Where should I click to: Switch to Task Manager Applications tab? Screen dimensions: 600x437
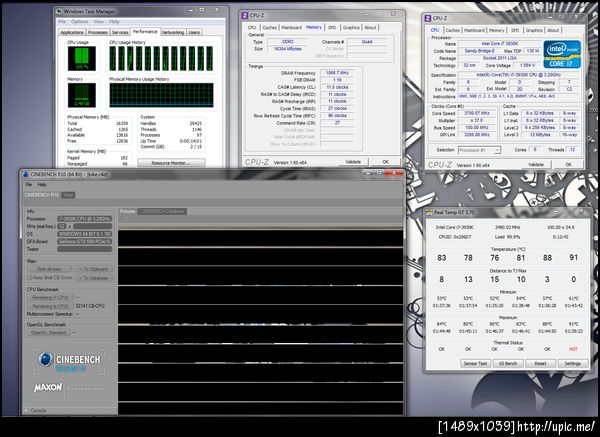point(72,33)
